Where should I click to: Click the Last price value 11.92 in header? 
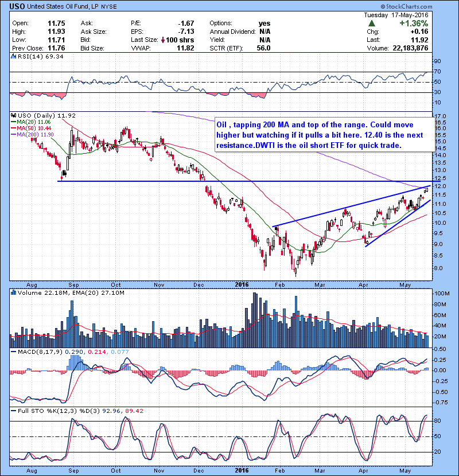(419, 40)
